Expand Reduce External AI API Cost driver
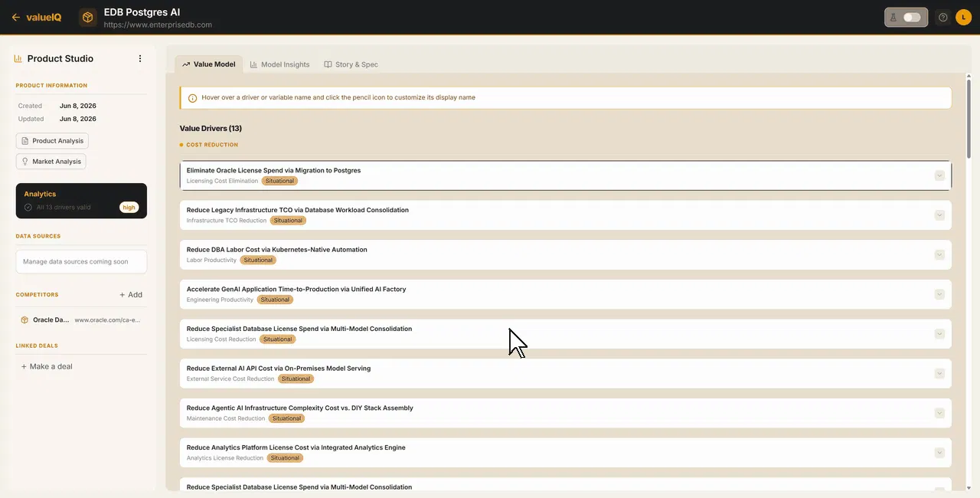Screen dimensions: 980x498 (939, 373)
